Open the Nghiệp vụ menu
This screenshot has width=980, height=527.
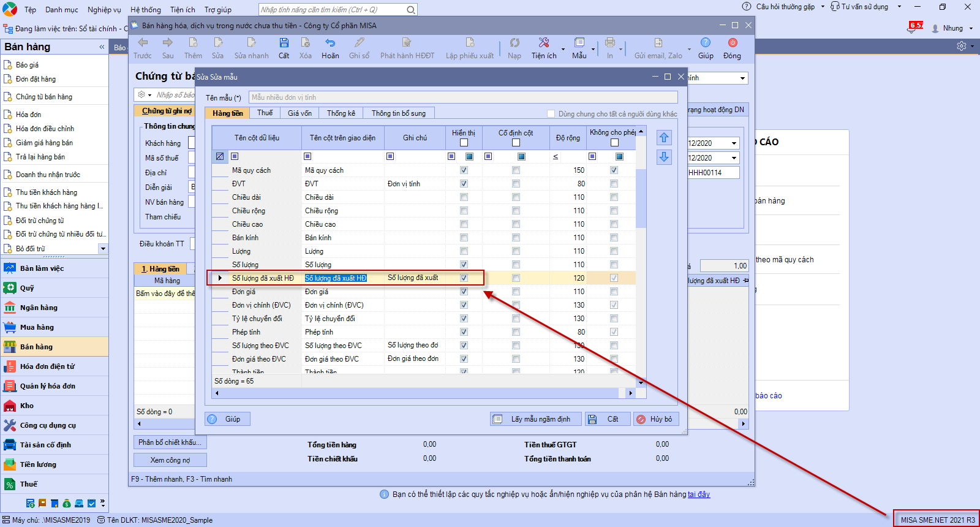[x=104, y=10]
